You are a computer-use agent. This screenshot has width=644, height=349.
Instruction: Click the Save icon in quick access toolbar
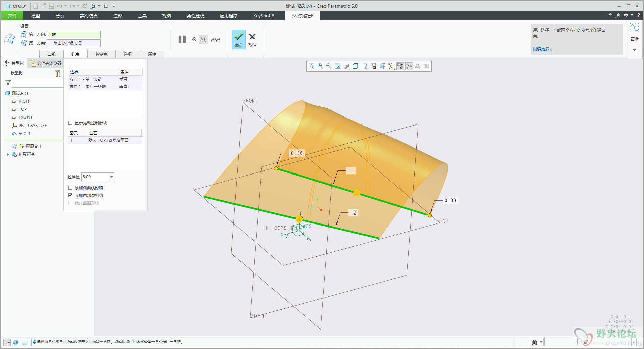click(51, 6)
